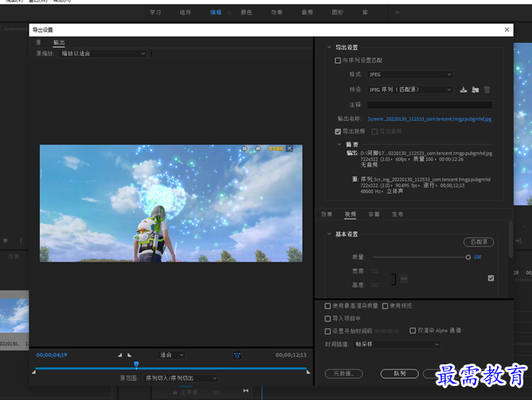Switch to the Learning workspace

point(156,12)
